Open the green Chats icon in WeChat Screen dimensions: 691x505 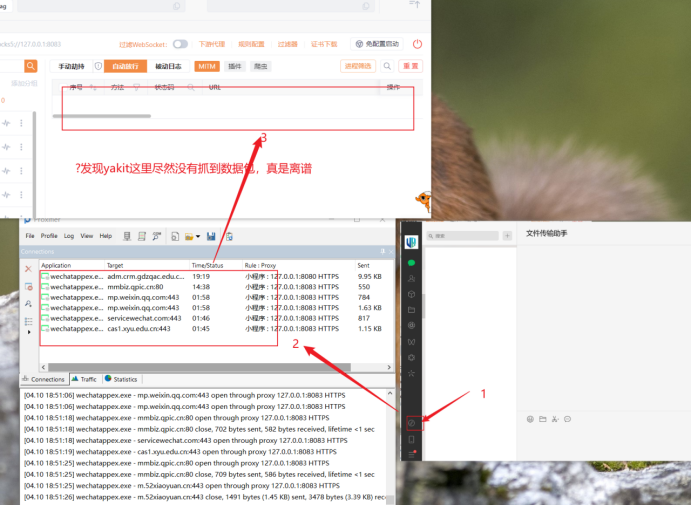pos(412,263)
